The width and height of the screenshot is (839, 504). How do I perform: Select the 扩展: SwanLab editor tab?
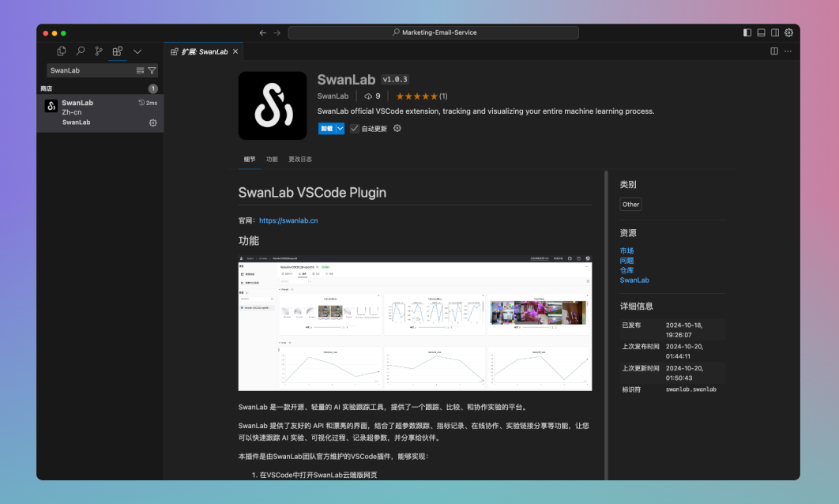tap(203, 51)
